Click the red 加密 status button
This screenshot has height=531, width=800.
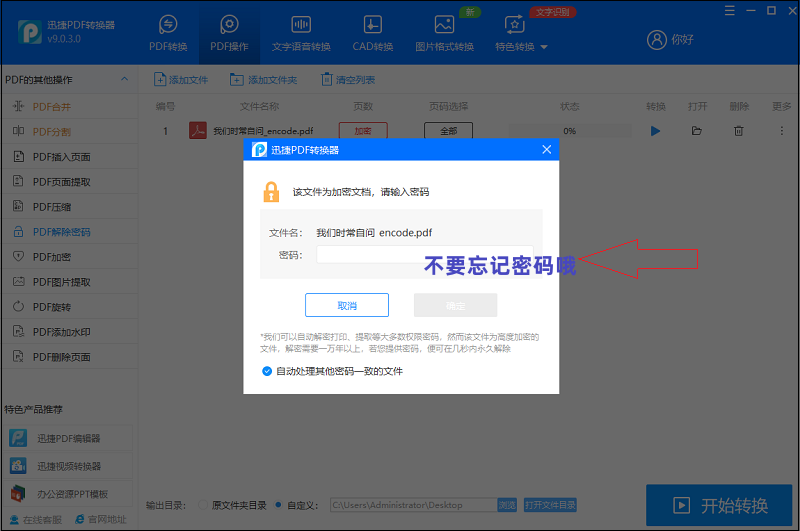click(363, 131)
